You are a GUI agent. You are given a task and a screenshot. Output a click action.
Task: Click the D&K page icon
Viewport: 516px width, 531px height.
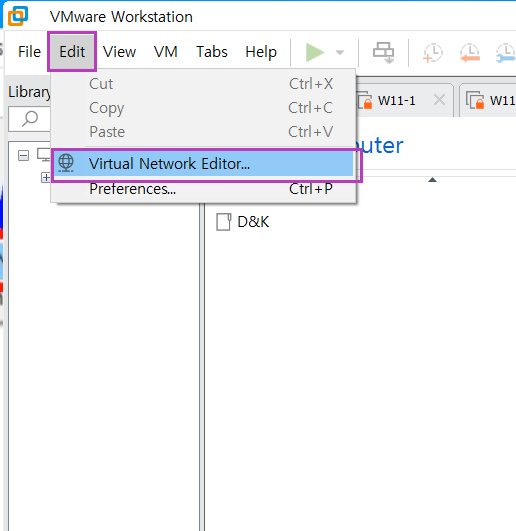pyautogui.click(x=223, y=222)
